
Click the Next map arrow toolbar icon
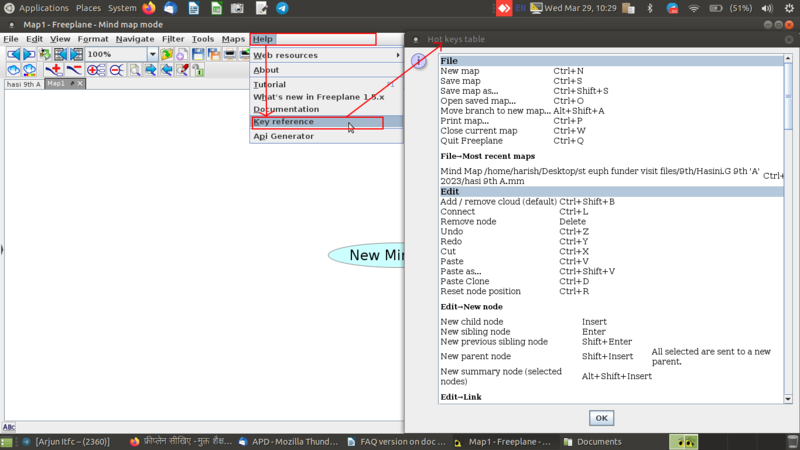point(29,54)
